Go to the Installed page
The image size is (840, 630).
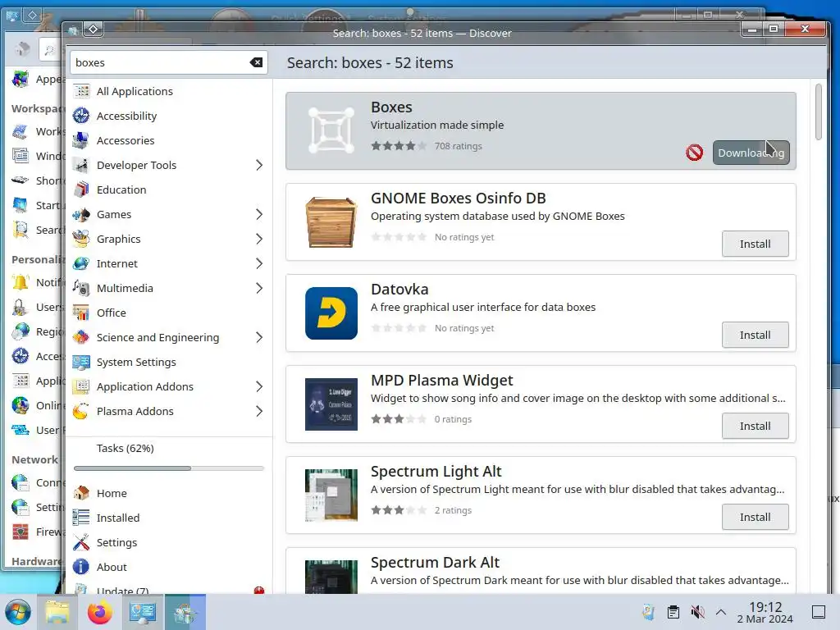[x=169, y=518]
